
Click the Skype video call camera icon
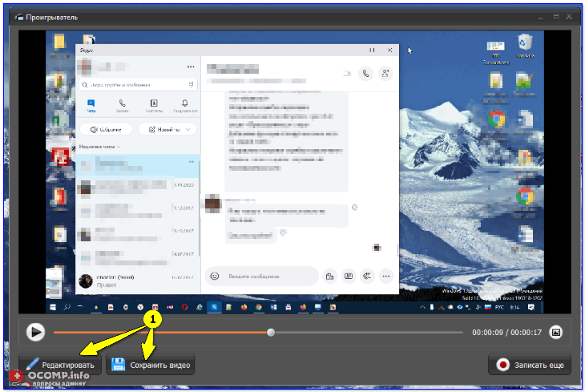click(347, 73)
